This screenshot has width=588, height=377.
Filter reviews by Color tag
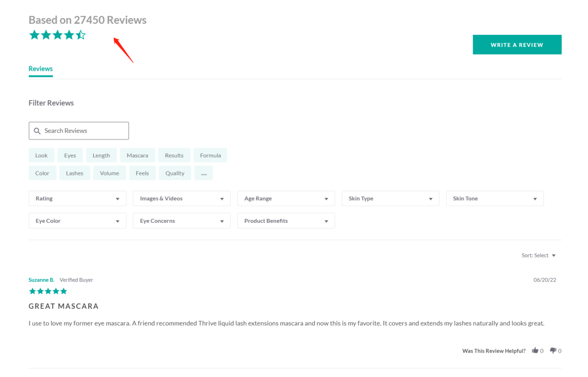(x=42, y=173)
